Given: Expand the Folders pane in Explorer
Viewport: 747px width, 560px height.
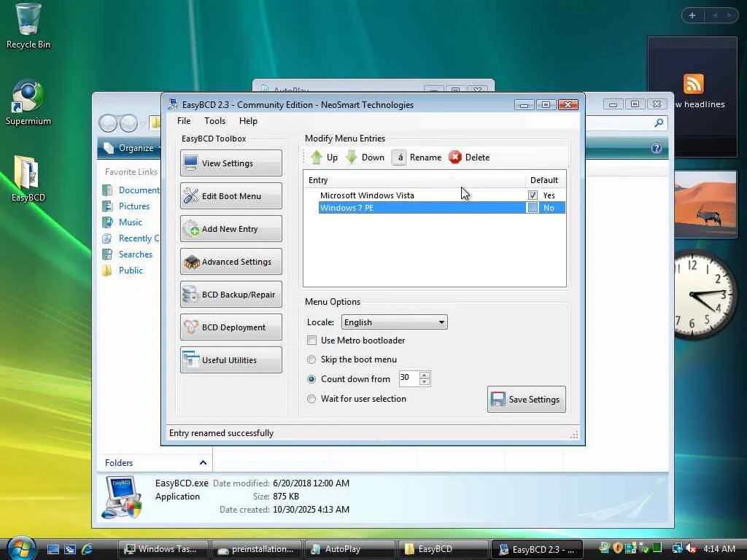Looking at the screenshot, I should [x=203, y=462].
